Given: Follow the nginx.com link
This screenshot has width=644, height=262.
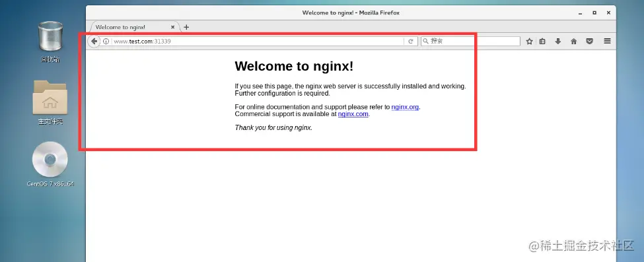Looking at the screenshot, I should [x=353, y=114].
